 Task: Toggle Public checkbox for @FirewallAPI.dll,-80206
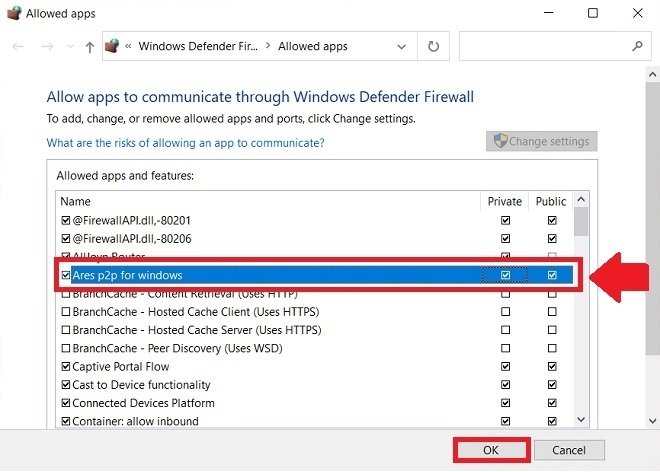coord(552,239)
